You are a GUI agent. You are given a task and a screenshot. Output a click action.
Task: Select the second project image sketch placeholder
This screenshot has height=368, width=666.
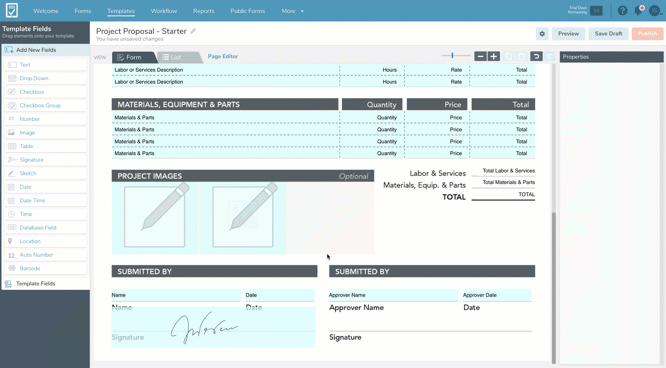coord(243,217)
